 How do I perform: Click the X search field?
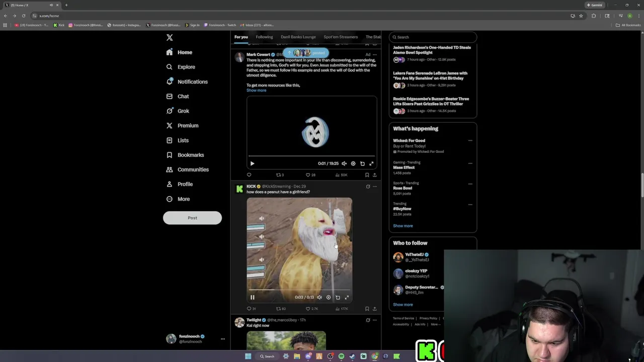[433, 37]
